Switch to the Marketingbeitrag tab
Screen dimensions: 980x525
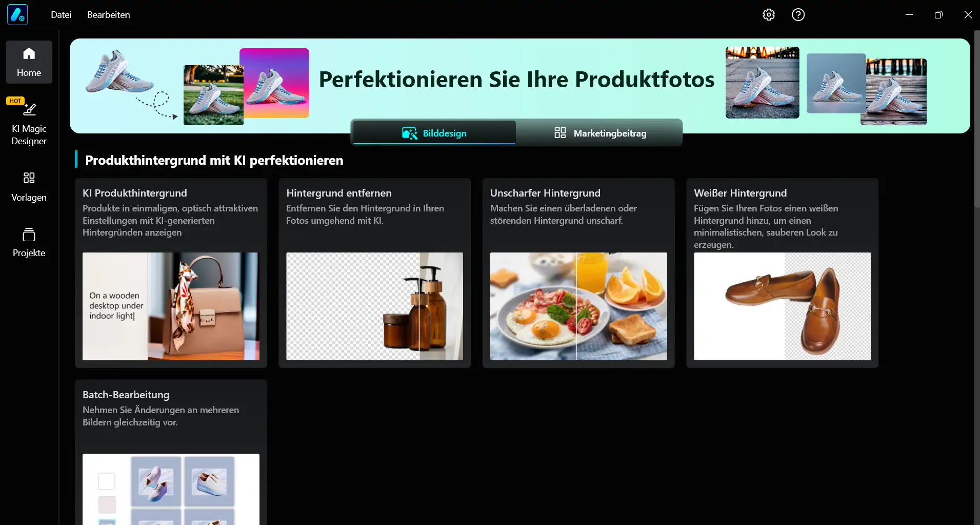pos(599,133)
